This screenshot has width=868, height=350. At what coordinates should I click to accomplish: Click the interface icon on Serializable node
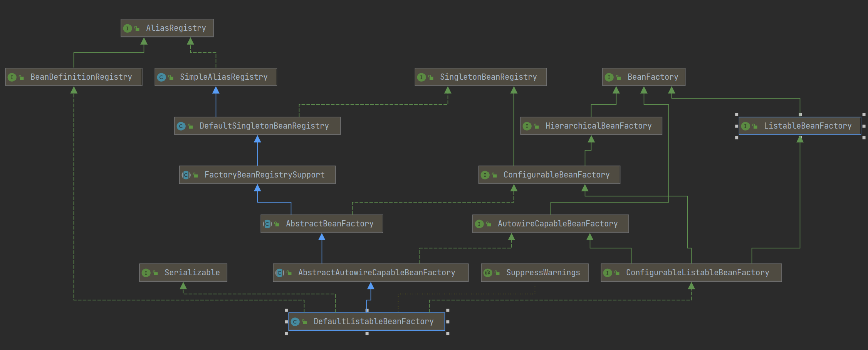pos(146,273)
